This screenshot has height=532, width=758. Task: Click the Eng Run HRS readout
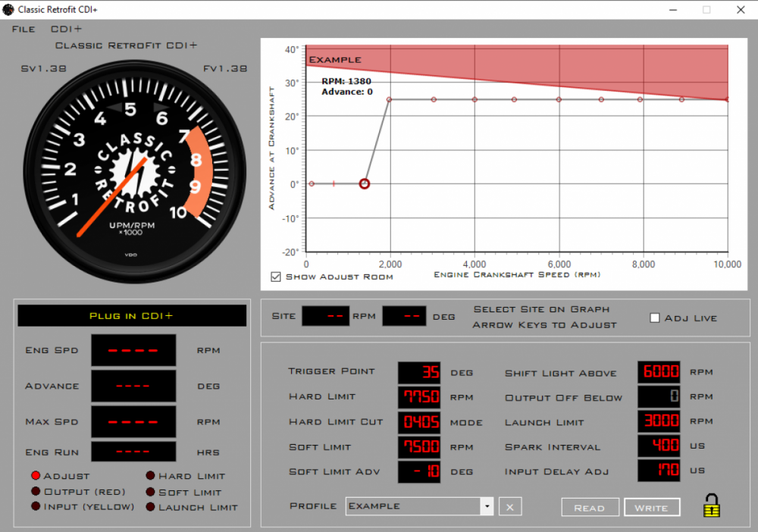point(133,452)
